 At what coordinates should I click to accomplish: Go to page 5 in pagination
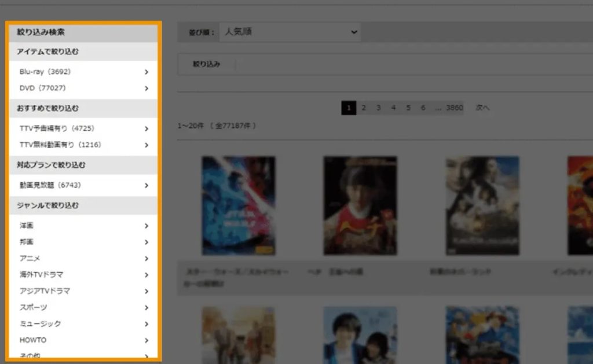click(x=408, y=108)
